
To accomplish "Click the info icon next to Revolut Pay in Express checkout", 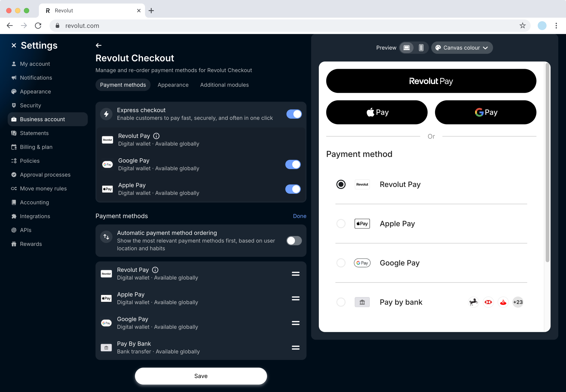I will coord(156,136).
